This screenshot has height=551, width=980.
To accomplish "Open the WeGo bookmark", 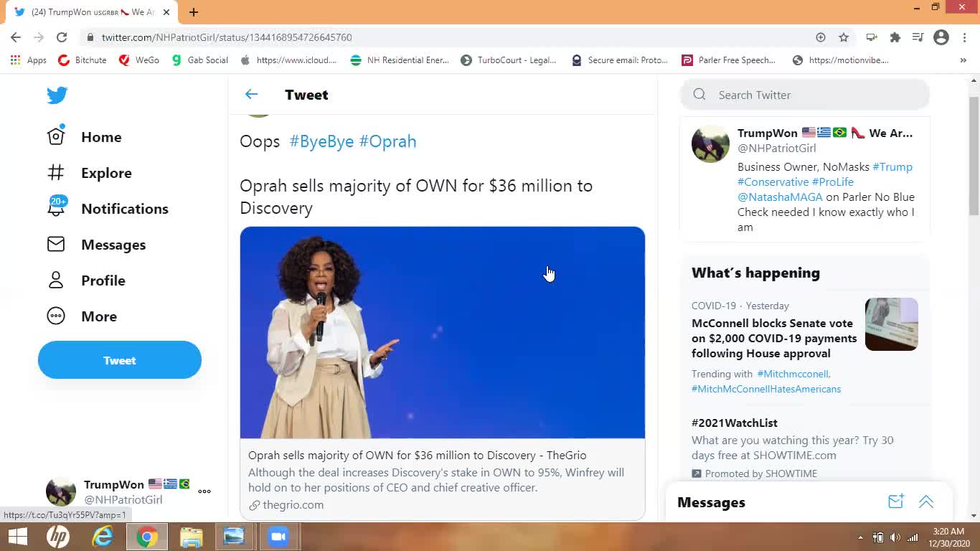I will click(139, 60).
